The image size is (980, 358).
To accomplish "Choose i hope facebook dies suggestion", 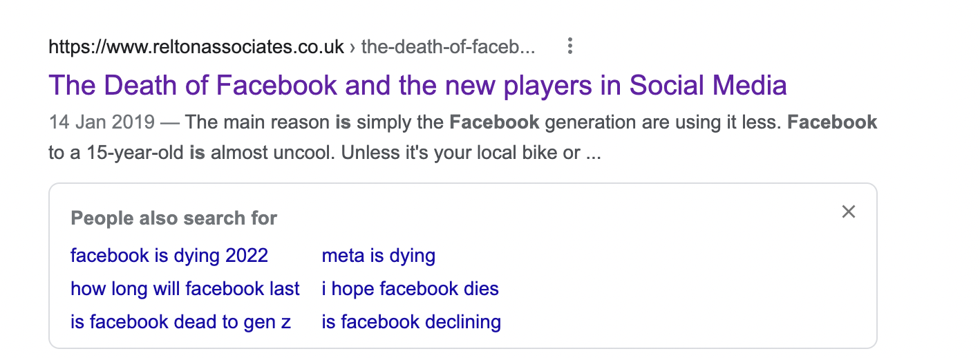I will coord(410,289).
